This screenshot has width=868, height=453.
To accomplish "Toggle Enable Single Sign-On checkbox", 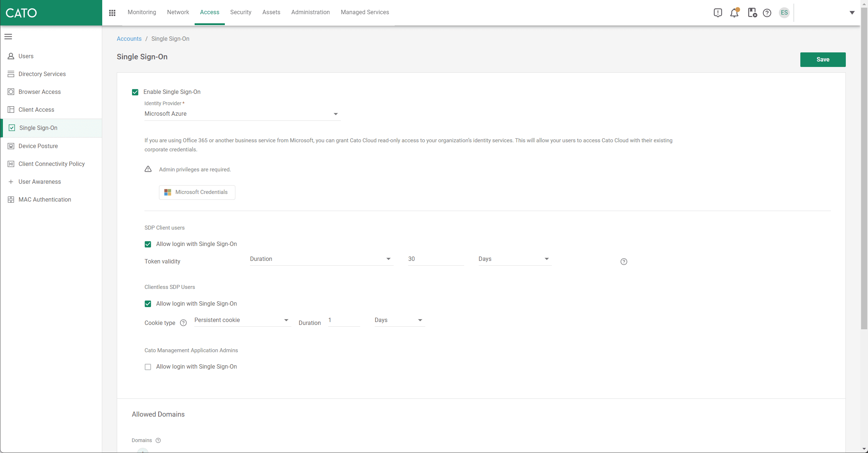I will 135,92.
